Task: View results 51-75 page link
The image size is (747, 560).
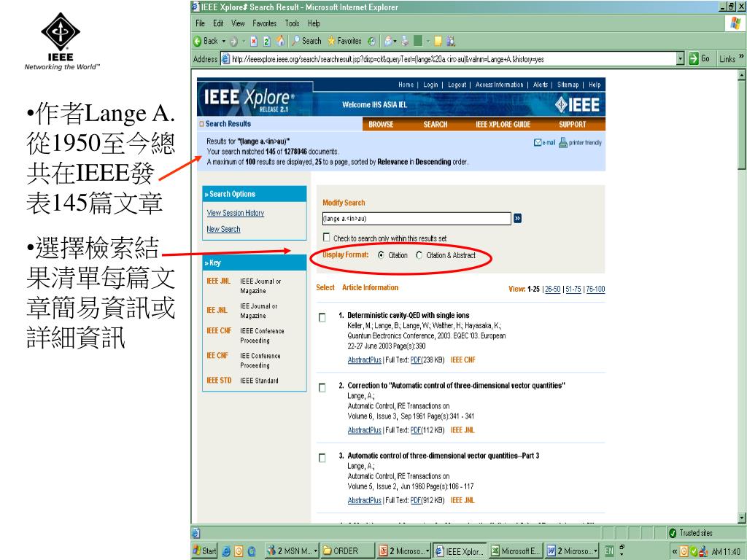Action: tap(573, 289)
